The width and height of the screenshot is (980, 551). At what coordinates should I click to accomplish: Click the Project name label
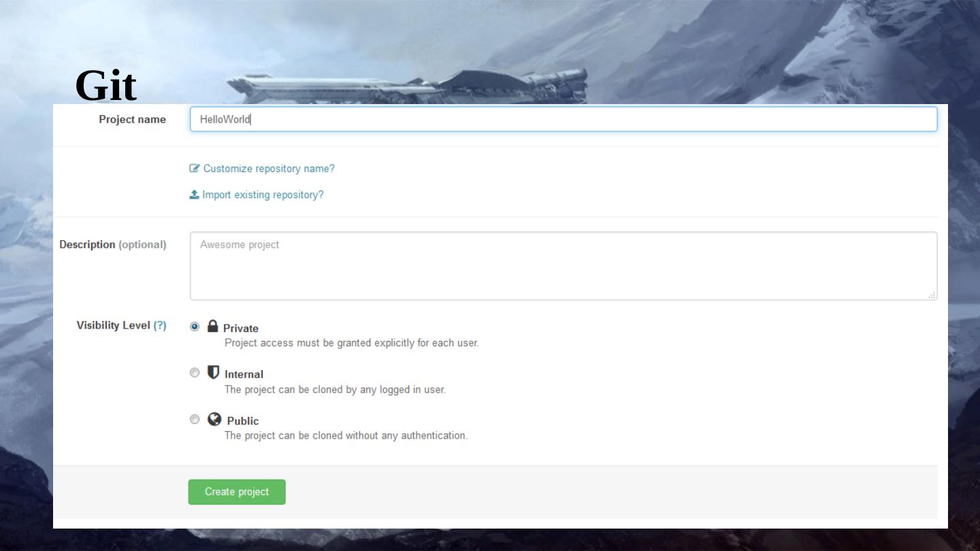coord(132,120)
